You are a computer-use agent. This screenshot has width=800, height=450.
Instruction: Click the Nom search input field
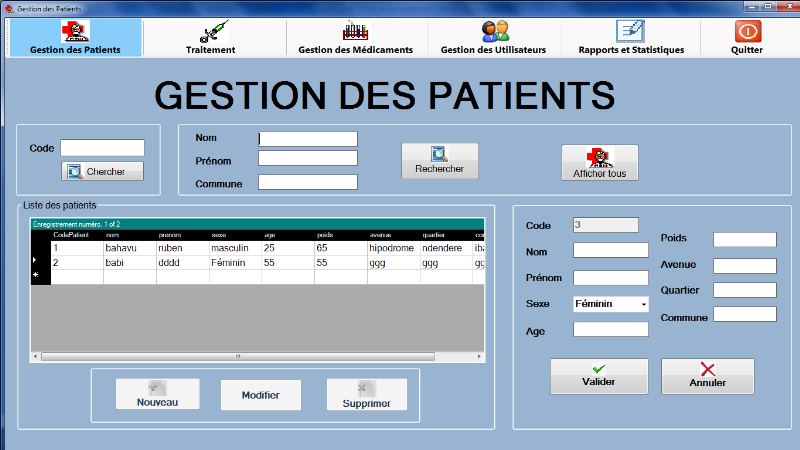[x=308, y=139]
